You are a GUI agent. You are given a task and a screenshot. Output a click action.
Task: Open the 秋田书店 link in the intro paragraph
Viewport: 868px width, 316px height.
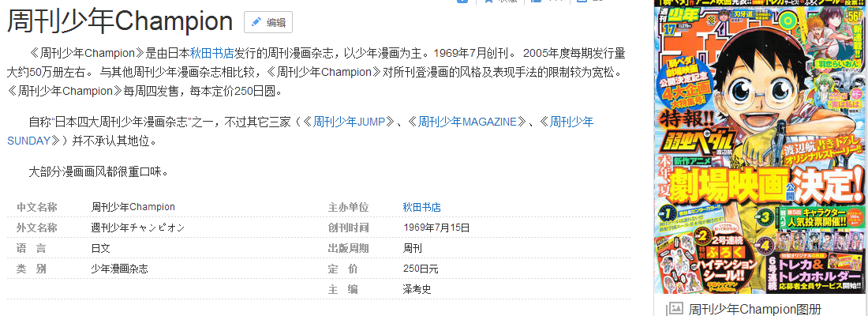[x=212, y=55]
